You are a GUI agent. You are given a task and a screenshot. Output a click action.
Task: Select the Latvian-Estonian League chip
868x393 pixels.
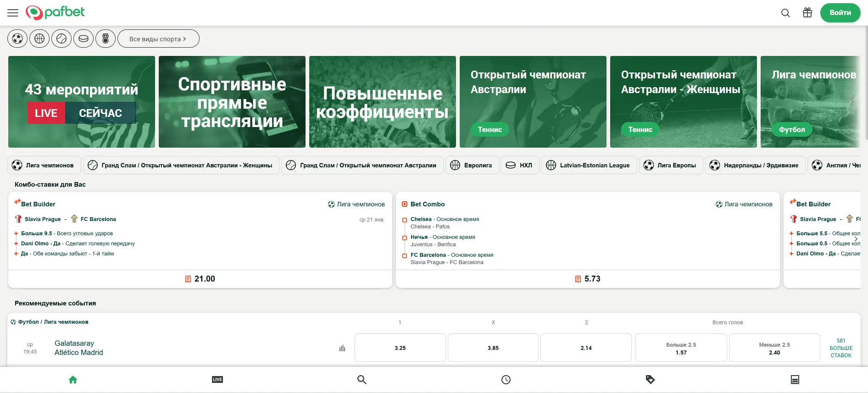589,165
